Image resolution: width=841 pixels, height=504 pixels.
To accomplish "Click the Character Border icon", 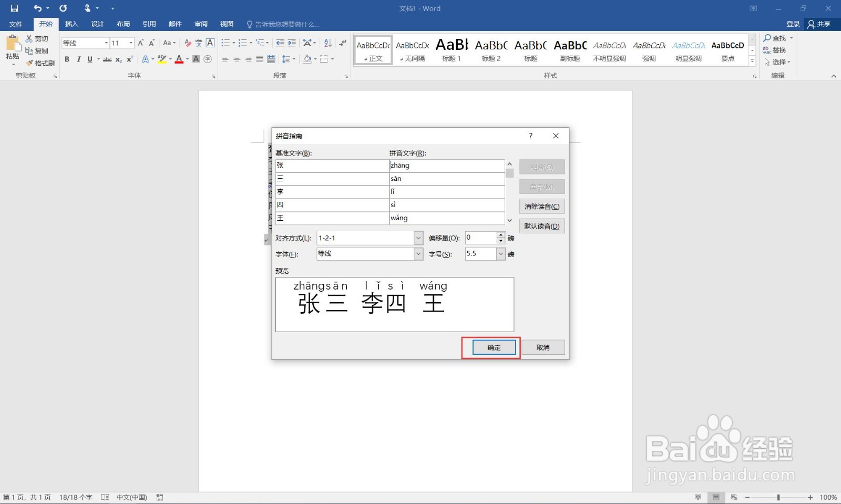I will click(210, 43).
